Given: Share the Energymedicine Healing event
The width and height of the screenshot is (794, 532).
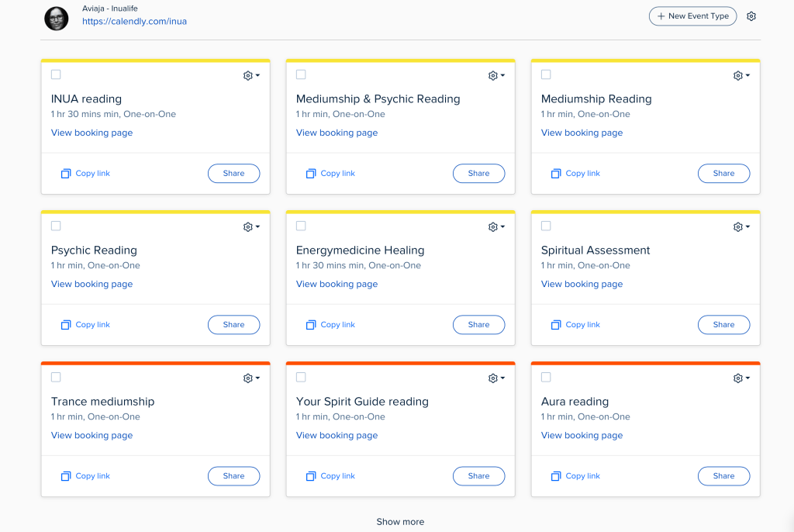Looking at the screenshot, I should coord(478,325).
